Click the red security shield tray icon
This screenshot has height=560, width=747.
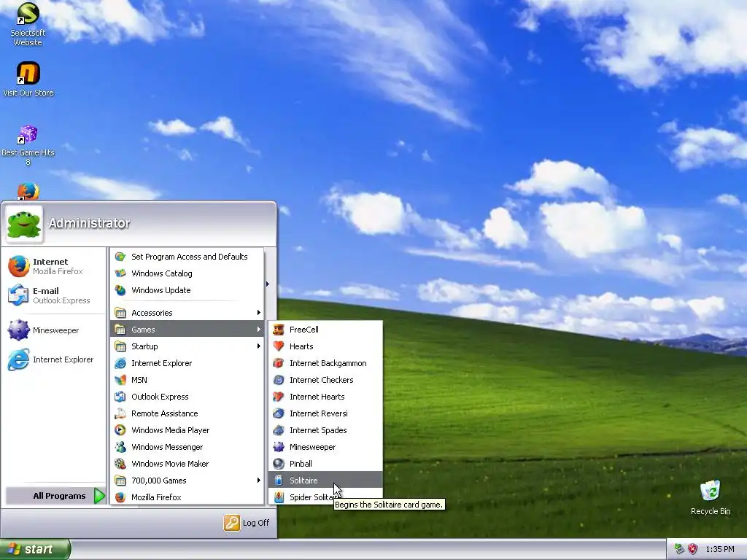[x=693, y=549]
